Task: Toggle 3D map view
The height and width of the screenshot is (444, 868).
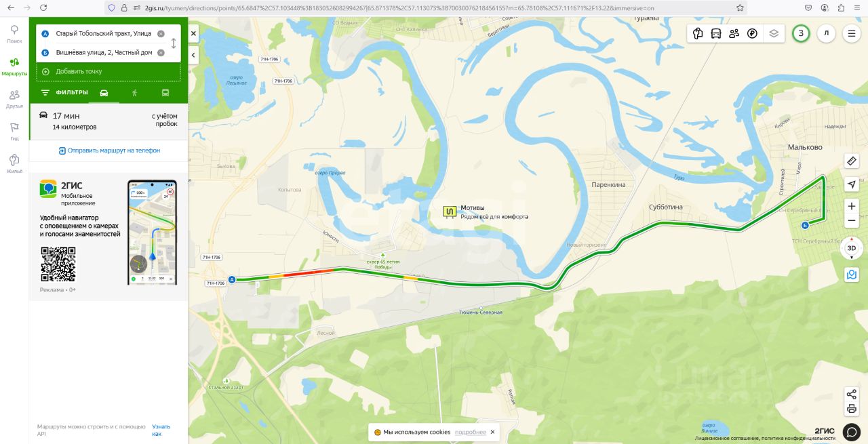Action: 852,248
